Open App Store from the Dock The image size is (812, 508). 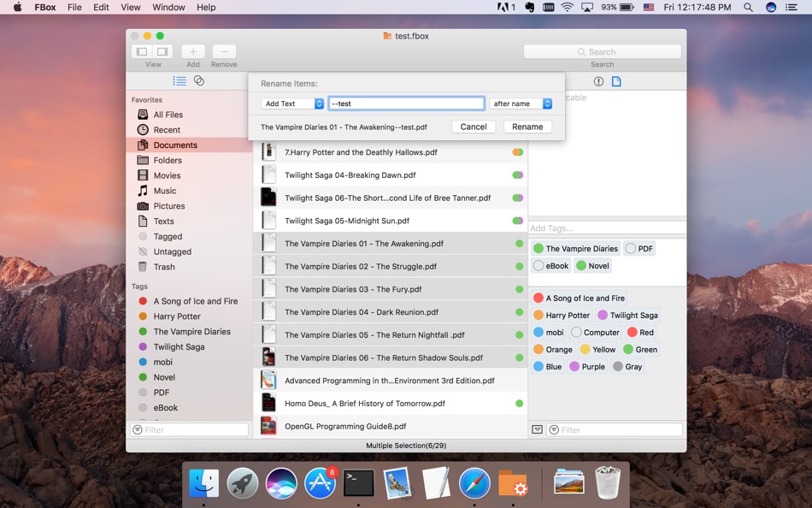[x=320, y=483]
